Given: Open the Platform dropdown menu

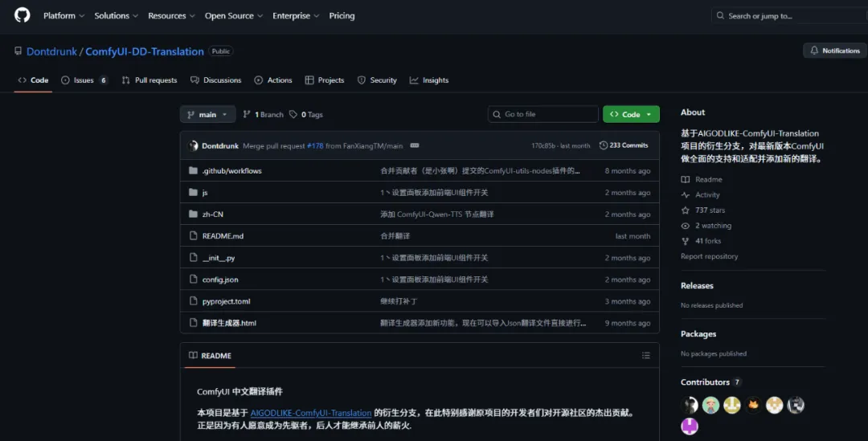Looking at the screenshot, I should [x=63, y=15].
